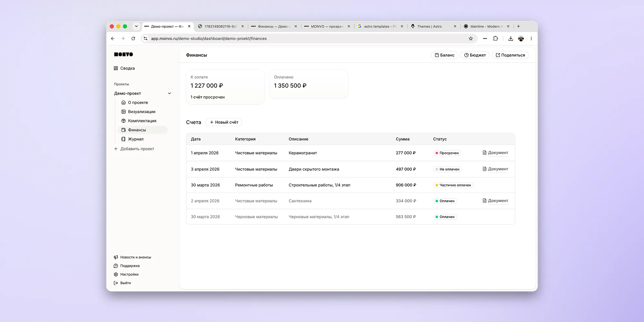
Task: Click Частично оплачен status badge
Action: pyautogui.click(x=453, y=185)
